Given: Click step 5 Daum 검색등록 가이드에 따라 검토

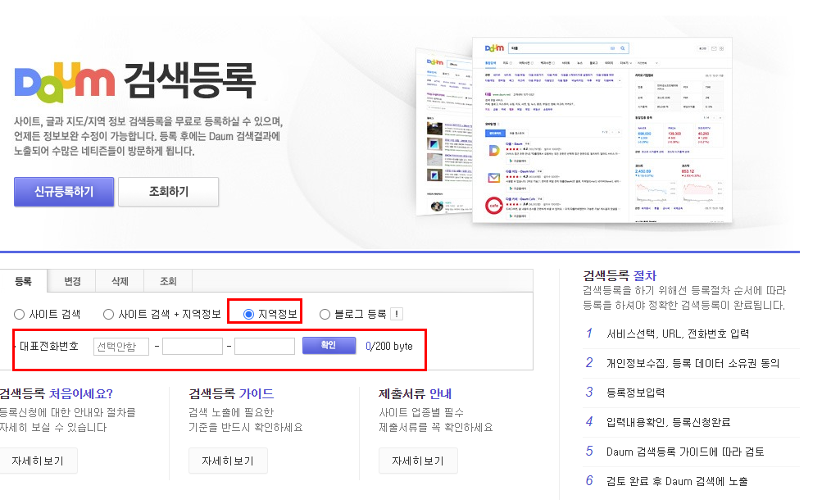Looking at the screenshot, I should click(684, 452).
